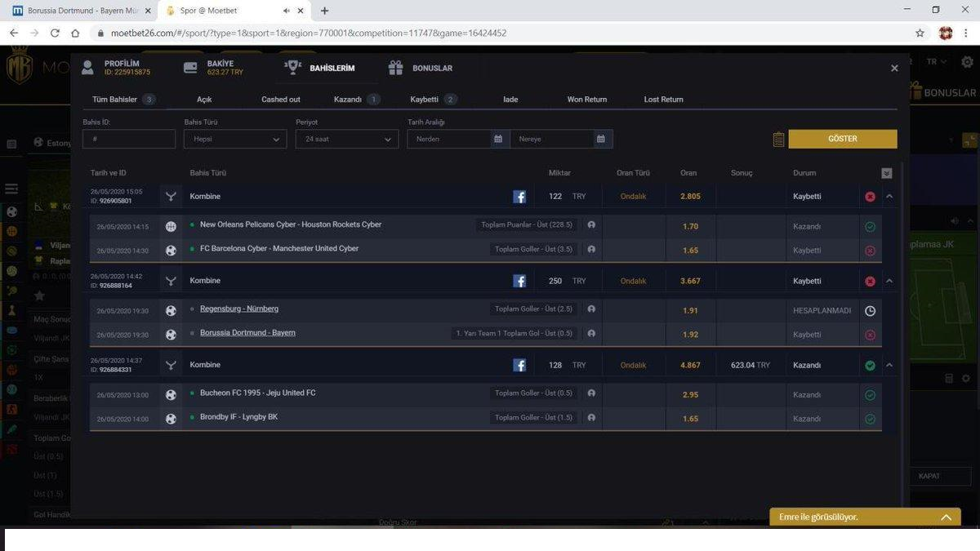The image size is (980, 551).
Task: Select Iade tab
Action: click(510, 100)
